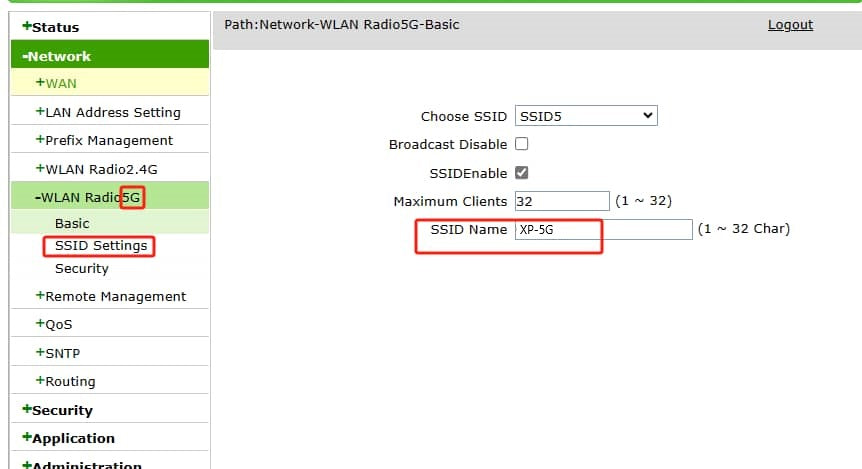Uncheck the SSIDEnable checkbox

click(521, 172)
